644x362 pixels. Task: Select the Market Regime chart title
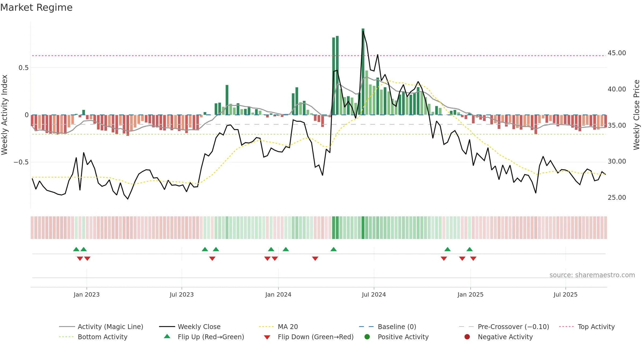click(x=36, y=8)
